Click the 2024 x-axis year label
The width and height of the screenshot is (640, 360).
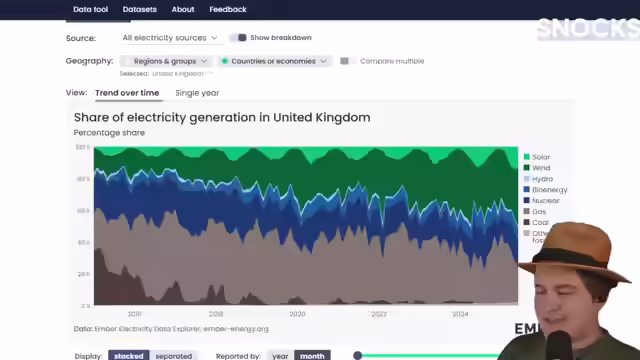[460, 314]
